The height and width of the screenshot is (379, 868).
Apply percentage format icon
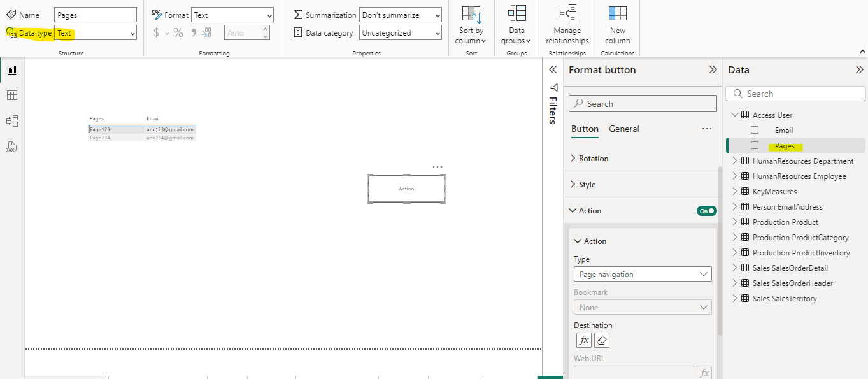[178, 32]
